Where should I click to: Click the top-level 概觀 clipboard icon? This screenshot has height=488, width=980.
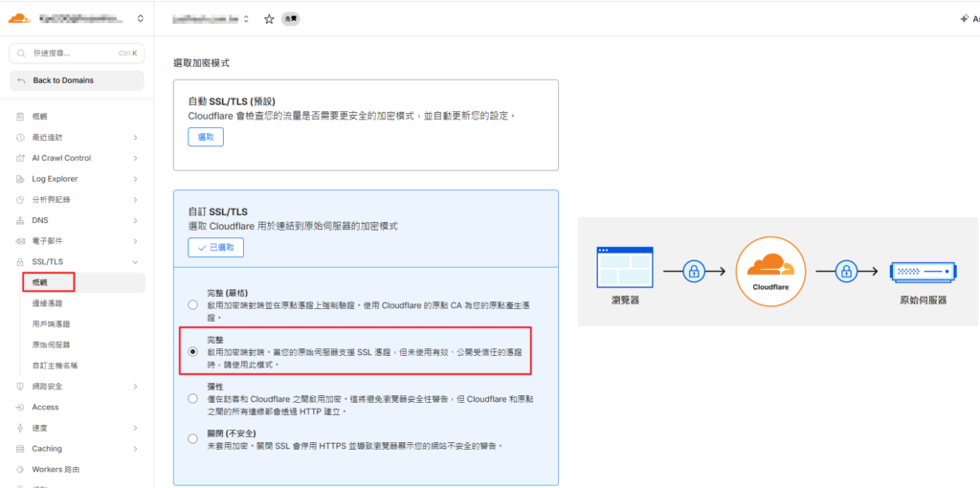(20, 117)
